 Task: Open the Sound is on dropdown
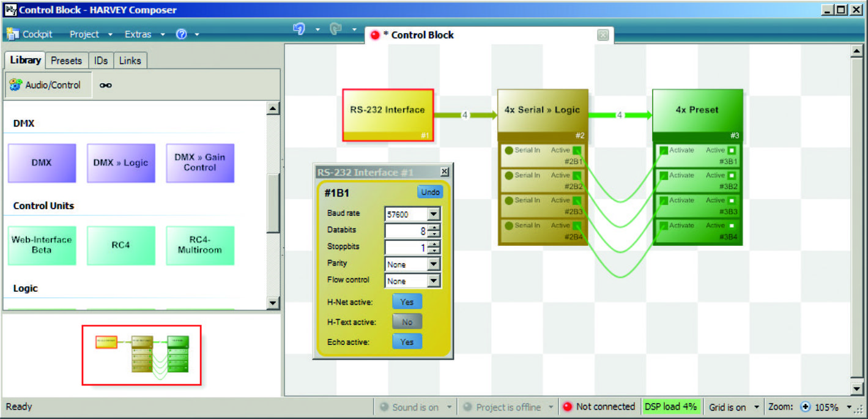450,407
